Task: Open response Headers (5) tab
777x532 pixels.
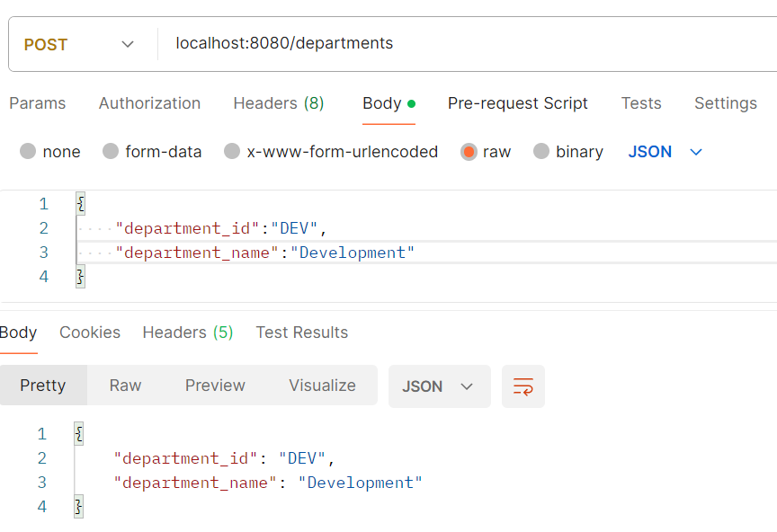Action: coord(188,332)
